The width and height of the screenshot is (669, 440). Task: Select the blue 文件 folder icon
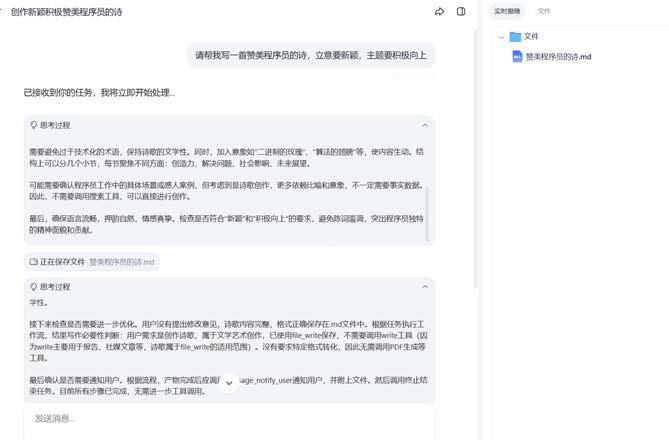pyautogui.click(x=515, y=37)
